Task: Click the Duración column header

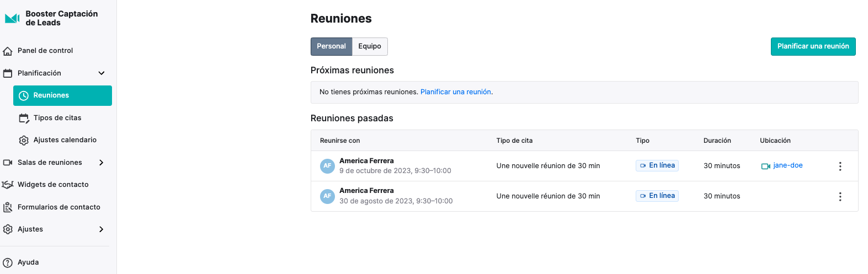Action: pyautogui.click(x=717, y=141)
